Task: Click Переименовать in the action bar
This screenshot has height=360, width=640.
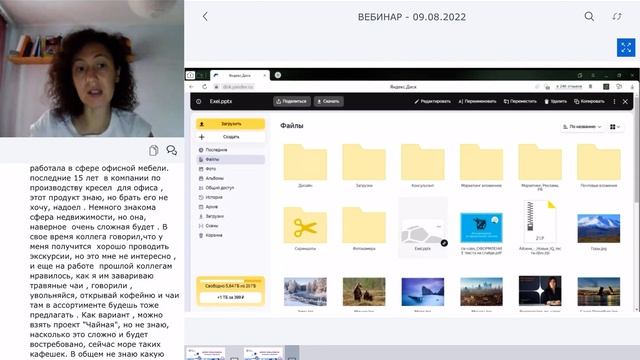Action: point(477,101)
